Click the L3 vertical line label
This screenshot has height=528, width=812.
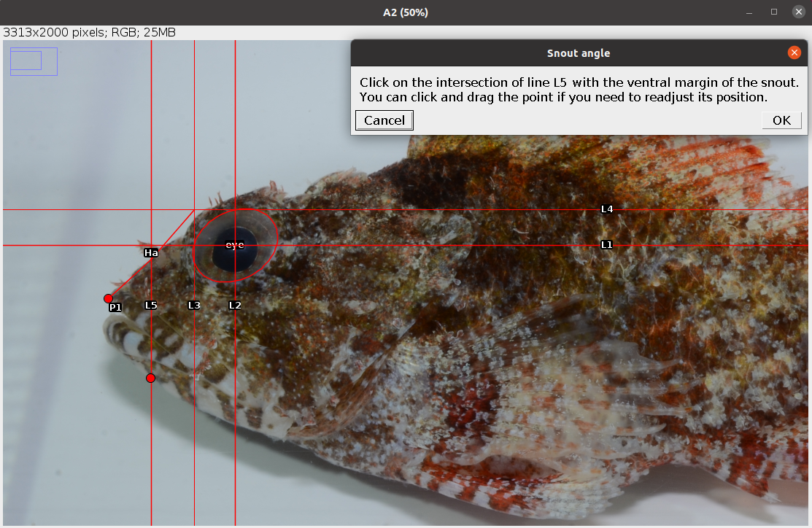tap(194, 306)
